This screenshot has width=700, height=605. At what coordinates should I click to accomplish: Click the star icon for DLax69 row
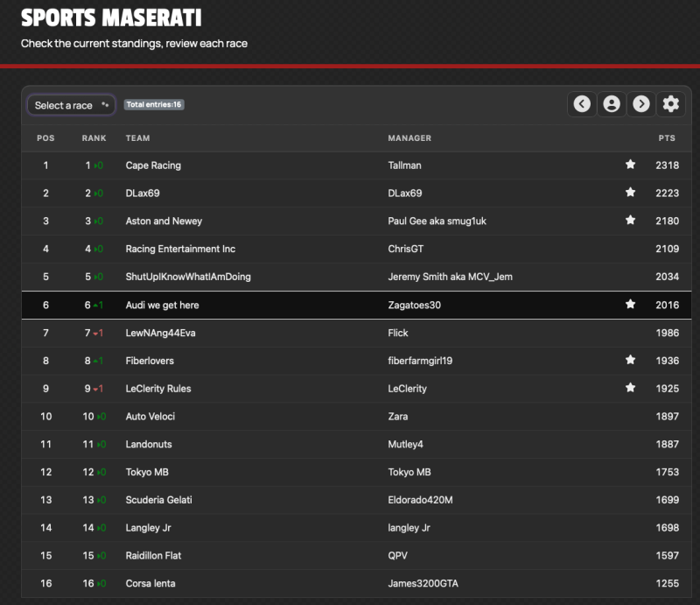coord(630,192)
